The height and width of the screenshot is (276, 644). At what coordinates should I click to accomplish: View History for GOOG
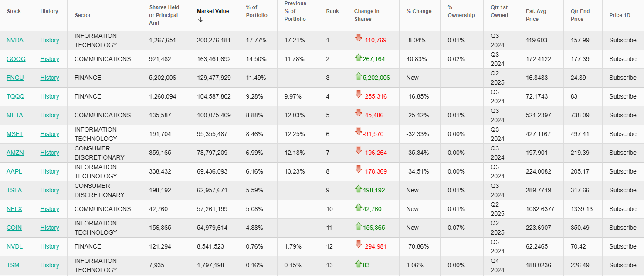point(50,59)
